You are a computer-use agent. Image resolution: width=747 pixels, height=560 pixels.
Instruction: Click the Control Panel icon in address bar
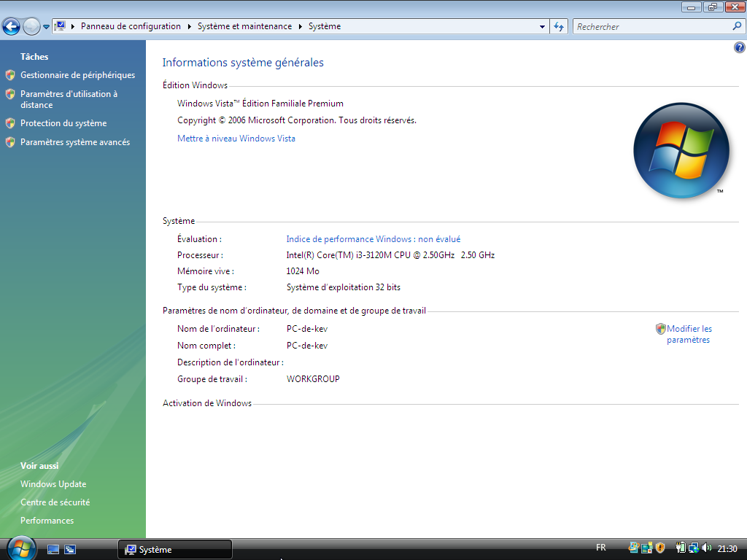(60, 26)
